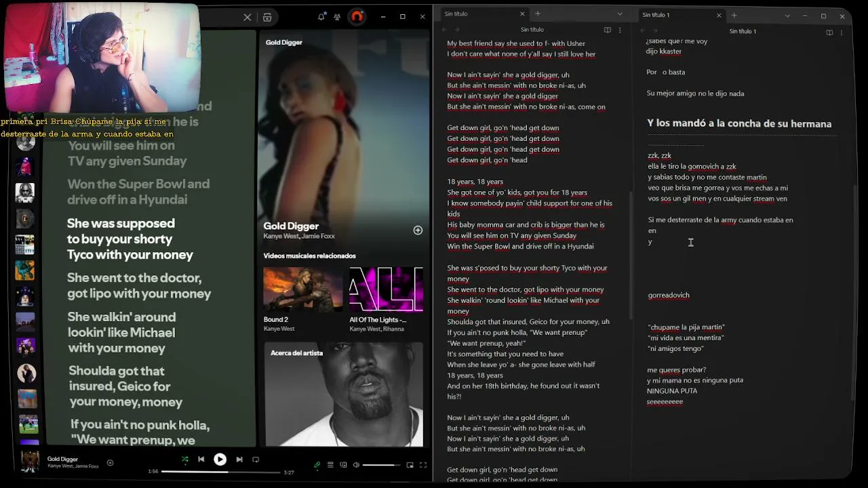This screenshot has width=868, height=488.
Task: Click the lyric 'If you ain't no punk holla,'
Action: [140, 425]
